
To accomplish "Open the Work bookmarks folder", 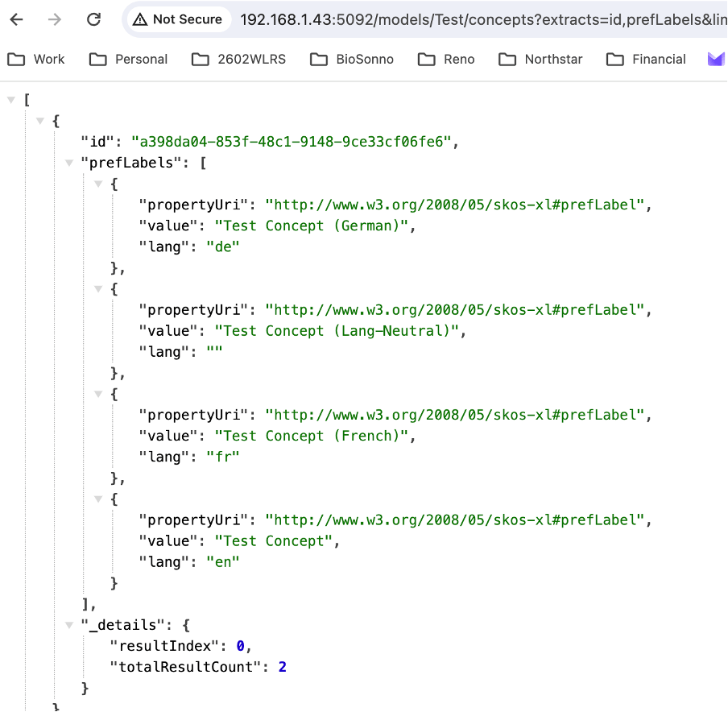I will point(37,59).
